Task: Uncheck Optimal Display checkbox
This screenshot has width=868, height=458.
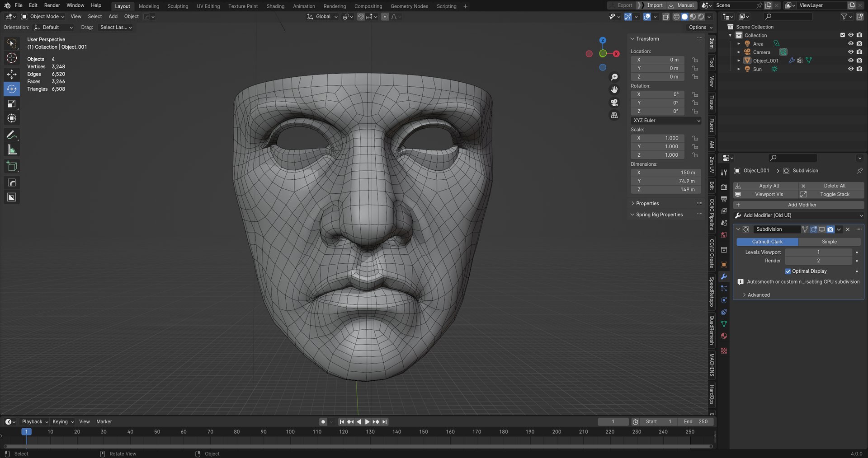Action: click(x=788, y=271)
